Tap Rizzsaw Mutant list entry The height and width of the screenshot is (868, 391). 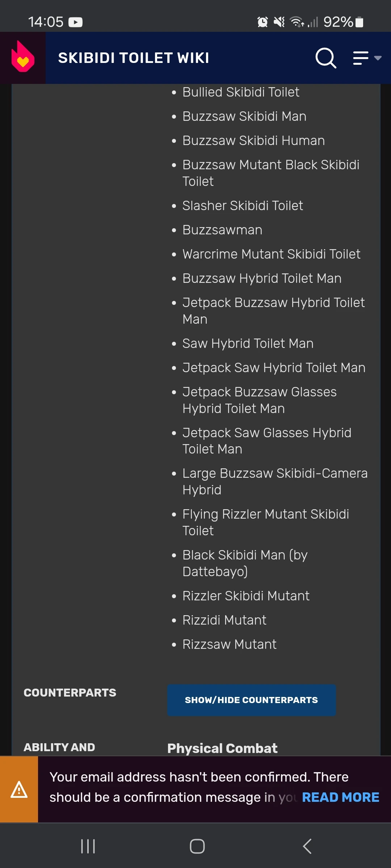[x=229, y=644]
